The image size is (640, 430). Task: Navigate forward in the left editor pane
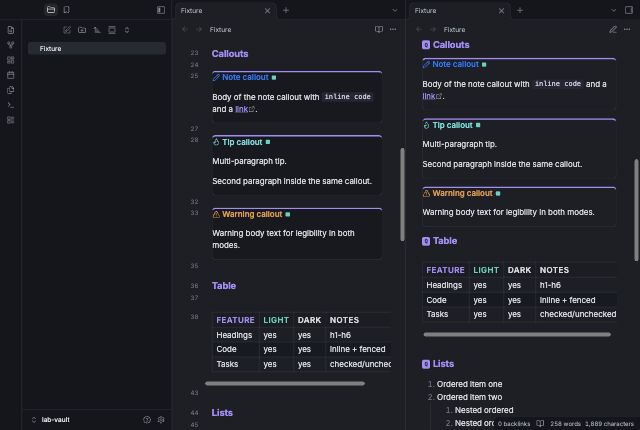tap(199, 29)
